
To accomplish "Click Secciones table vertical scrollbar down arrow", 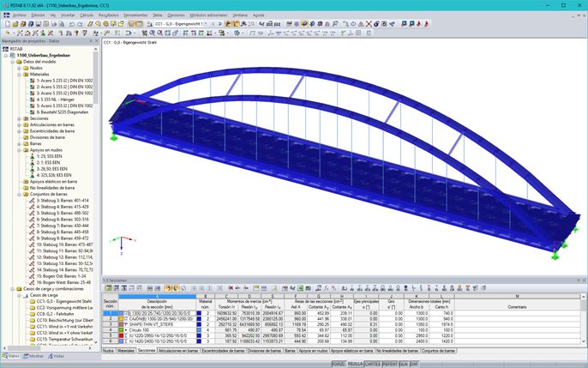I will click(584, 341).
